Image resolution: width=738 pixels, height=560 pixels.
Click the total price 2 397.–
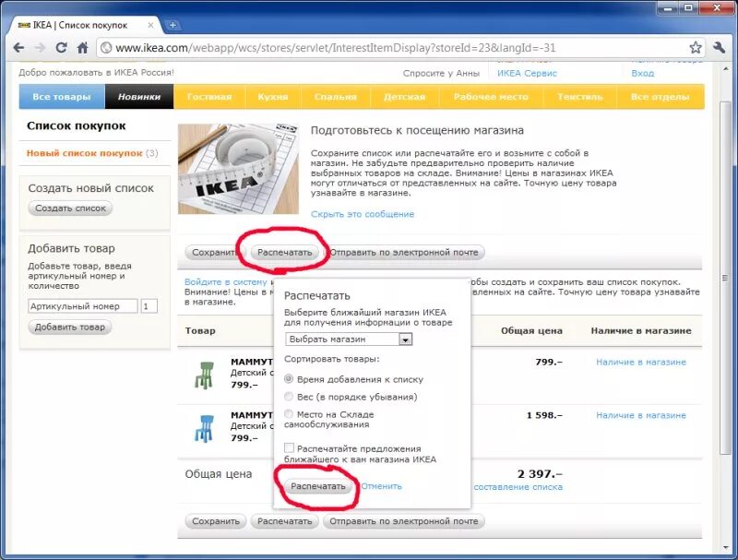click(540, 473)
